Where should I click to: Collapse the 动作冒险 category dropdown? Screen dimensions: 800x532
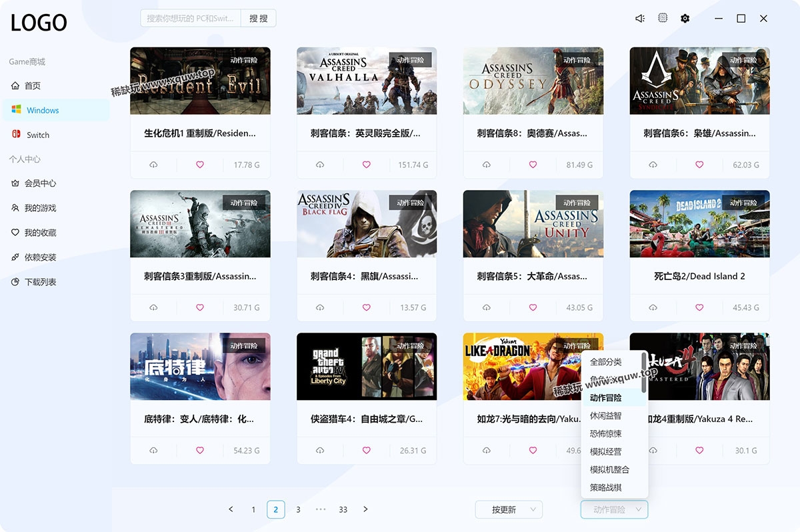click(614, 509)
